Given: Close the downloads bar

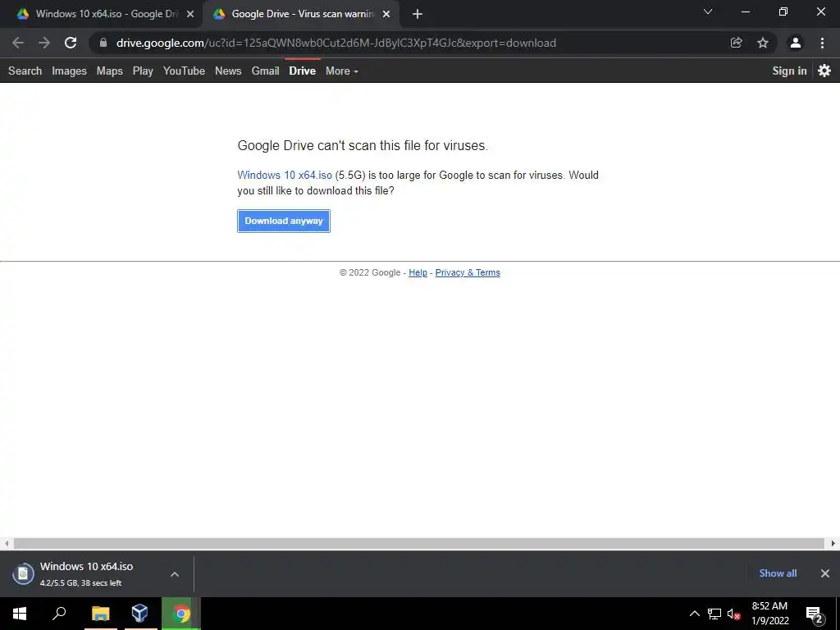Looking at the screenshot, I should pyautogui.click(x=825, y=573).
